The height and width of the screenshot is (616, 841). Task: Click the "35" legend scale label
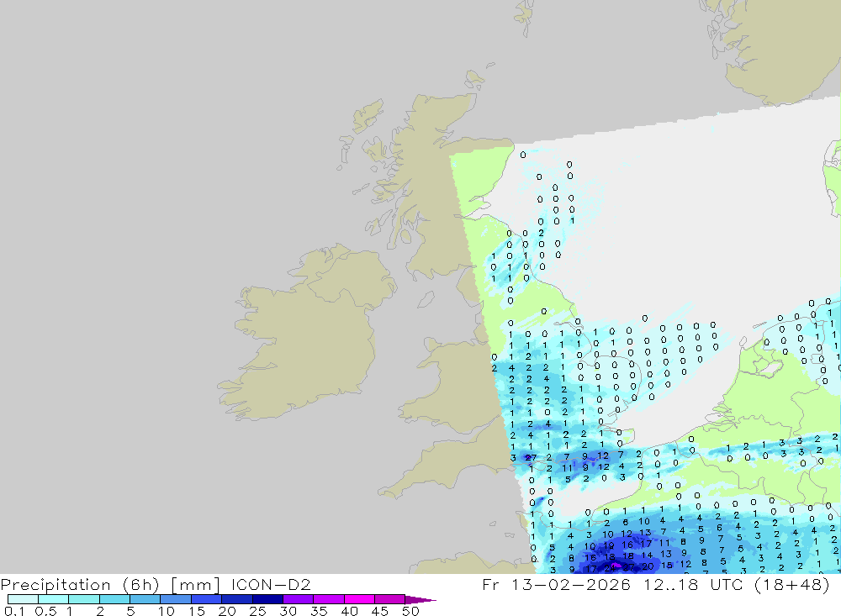click(x=319, y=611)
